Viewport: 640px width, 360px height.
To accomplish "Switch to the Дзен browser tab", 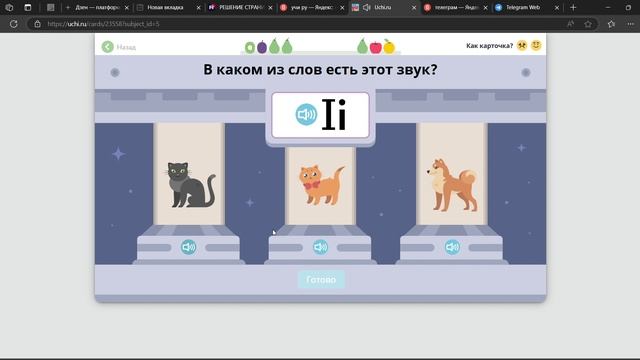I will tap(97, 7).
